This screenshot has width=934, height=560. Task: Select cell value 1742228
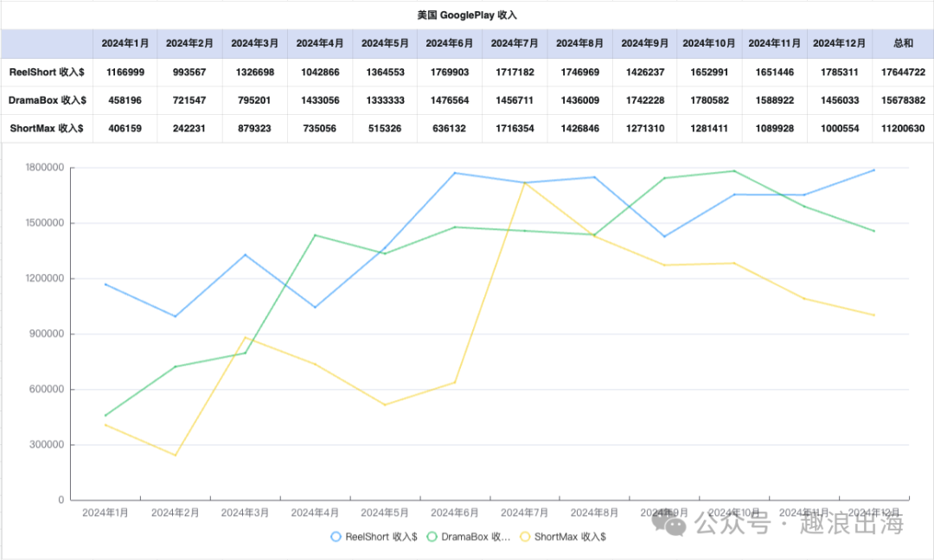coord(644,100)
